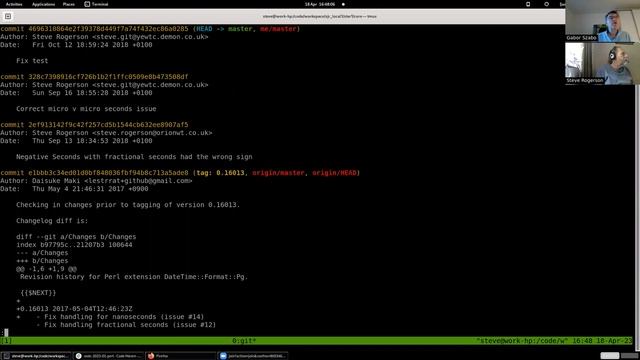Click the circular tray icon in the top bar
Image resolution: width=640 pixels, height=360 pixels.
tap(547, 4)
